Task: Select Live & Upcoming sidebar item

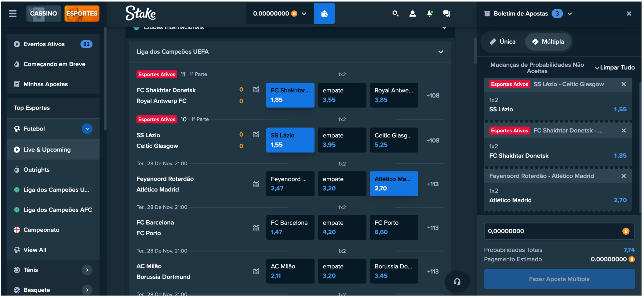Action: tap(53, 149)
